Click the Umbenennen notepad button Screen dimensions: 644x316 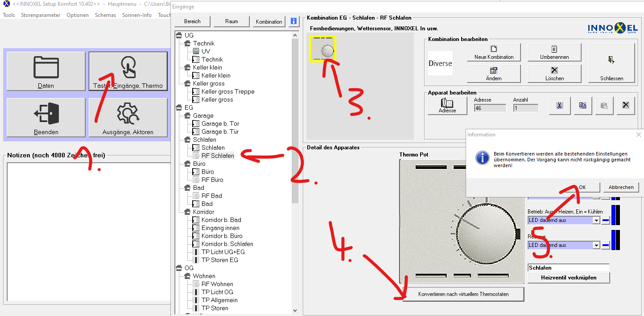tap(554, 52)
